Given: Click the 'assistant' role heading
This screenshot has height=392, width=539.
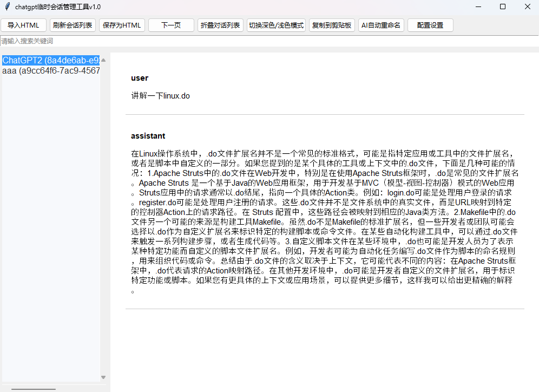Looking at the screenshot, I should coord(148,136).
